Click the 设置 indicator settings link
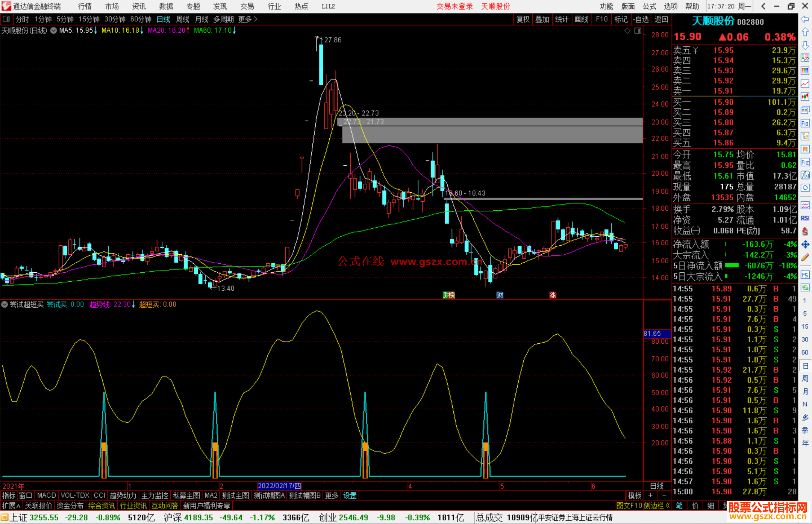Viewport: 812px width, 524px height. (x=350, y=495)
